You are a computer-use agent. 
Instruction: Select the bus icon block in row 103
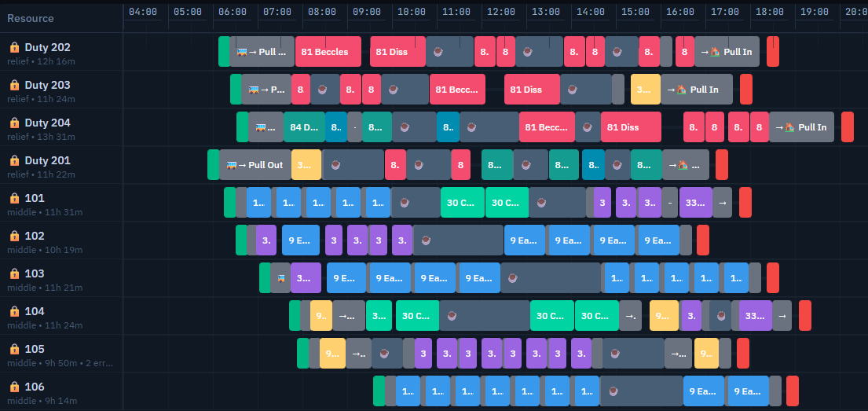[x=280, y=278]
